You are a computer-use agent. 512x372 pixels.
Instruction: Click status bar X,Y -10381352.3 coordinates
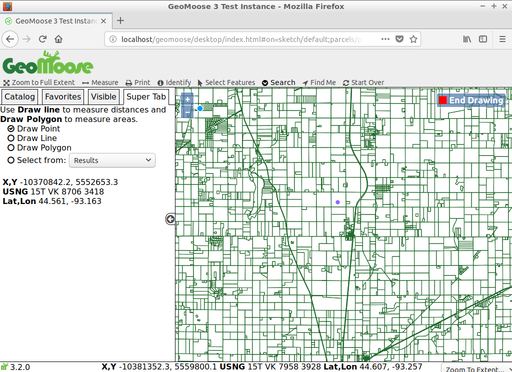[159, 367]
